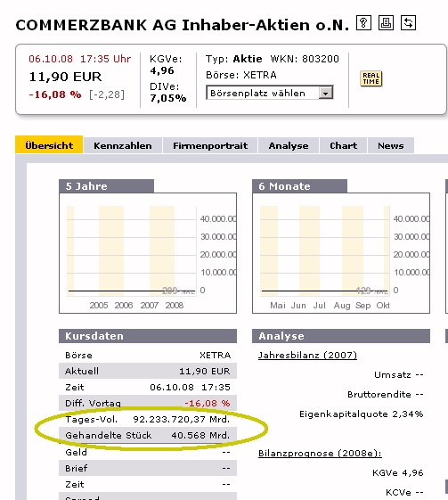Image resolution: width=448 pixels, height=500 pixels.
Task: Click the Gehandelte Stück row
Action: [x=148, y=435]
